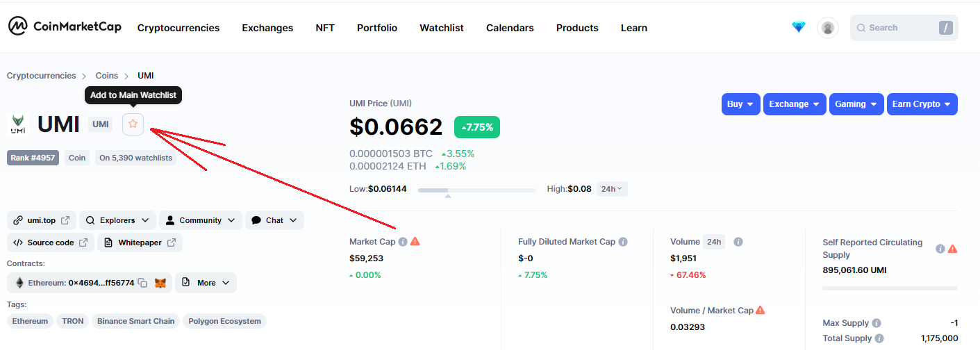Click the Ethereum tag
Viewport: 980px width, 362px height.
point(30,321)
